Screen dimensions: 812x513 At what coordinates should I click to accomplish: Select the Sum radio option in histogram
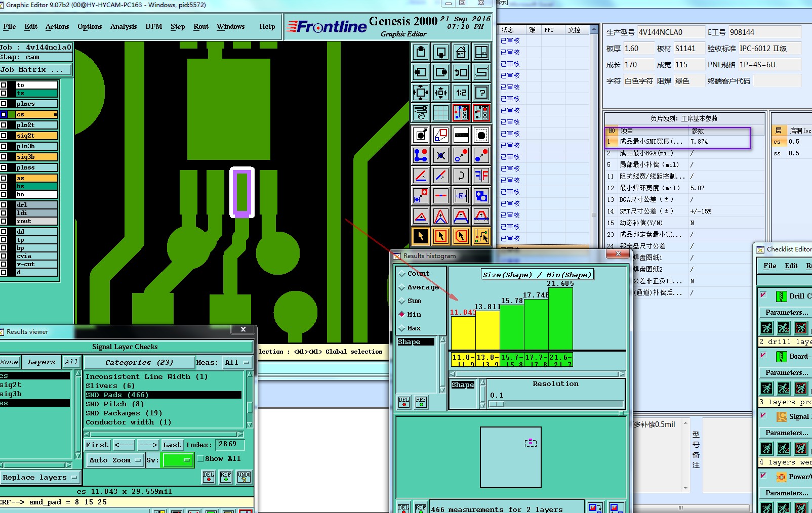402,301
